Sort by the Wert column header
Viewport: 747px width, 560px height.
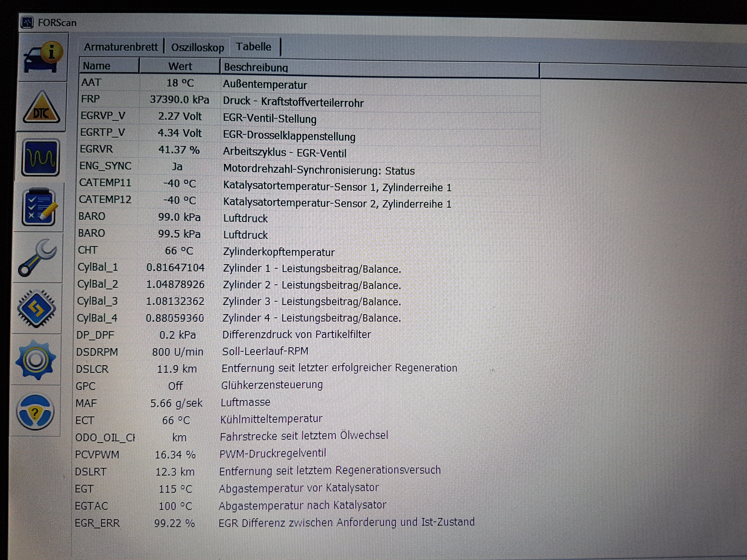pyautogui.click(x=180, y=66)
